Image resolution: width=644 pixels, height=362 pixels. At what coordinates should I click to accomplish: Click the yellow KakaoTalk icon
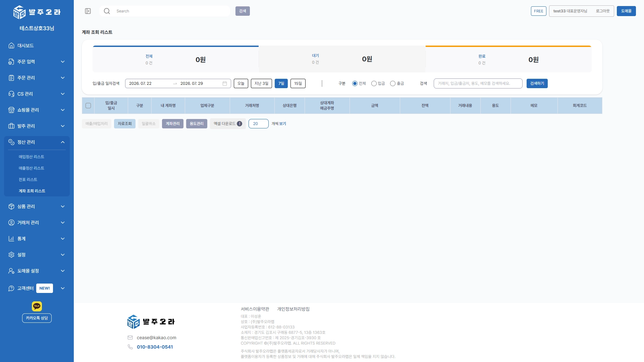[x=37, y=306]
